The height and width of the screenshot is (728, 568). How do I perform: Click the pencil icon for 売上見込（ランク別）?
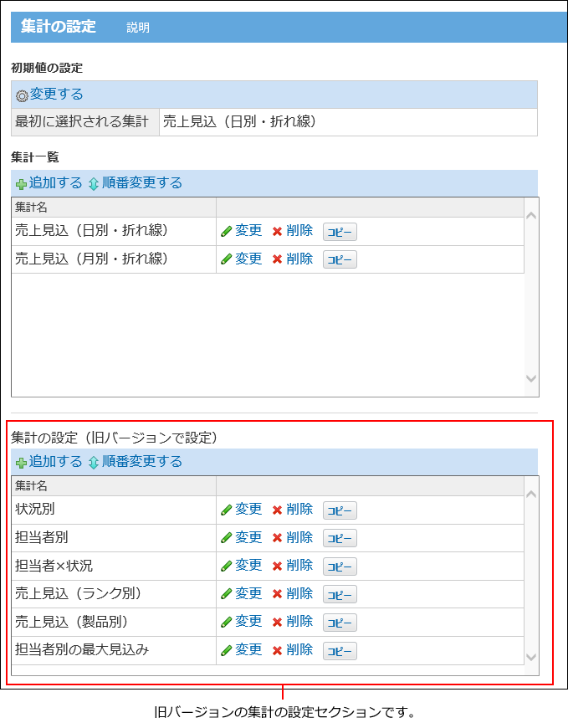(x=227, y=594)
